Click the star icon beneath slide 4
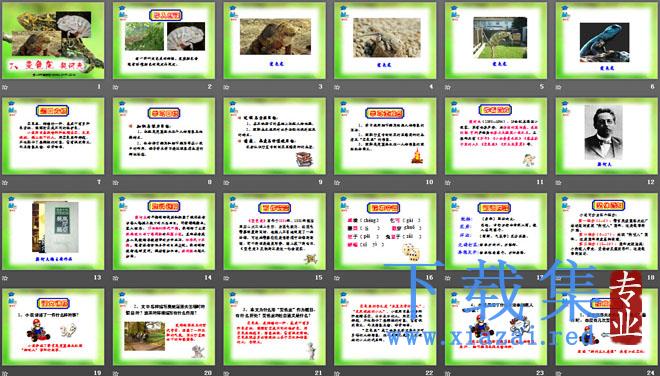 [337, 87]
